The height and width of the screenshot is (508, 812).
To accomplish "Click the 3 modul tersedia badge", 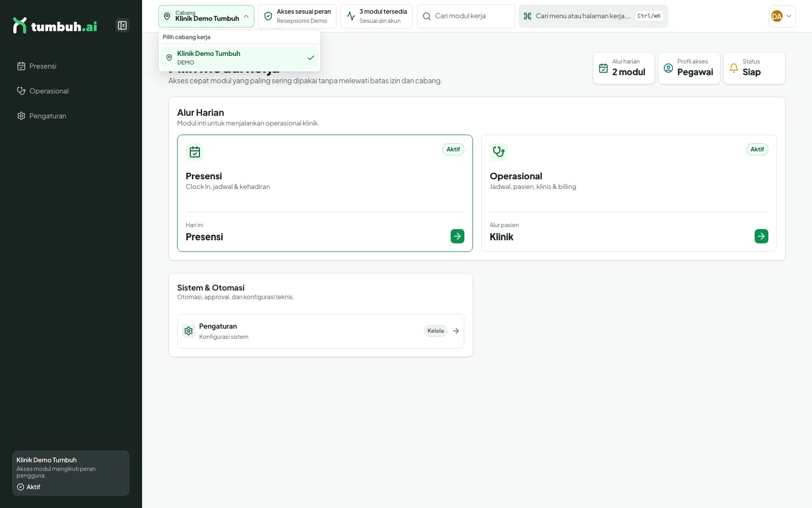I will tap(376, 16).
